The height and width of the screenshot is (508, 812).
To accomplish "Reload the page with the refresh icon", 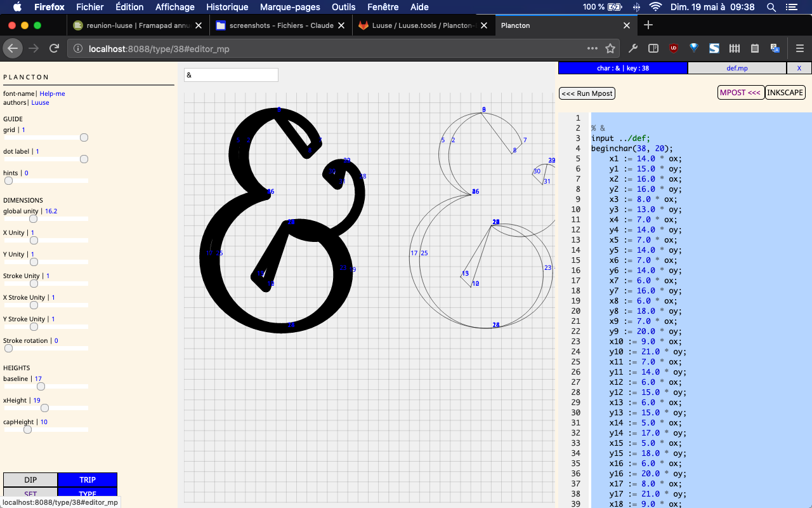I will coord(55,48).
